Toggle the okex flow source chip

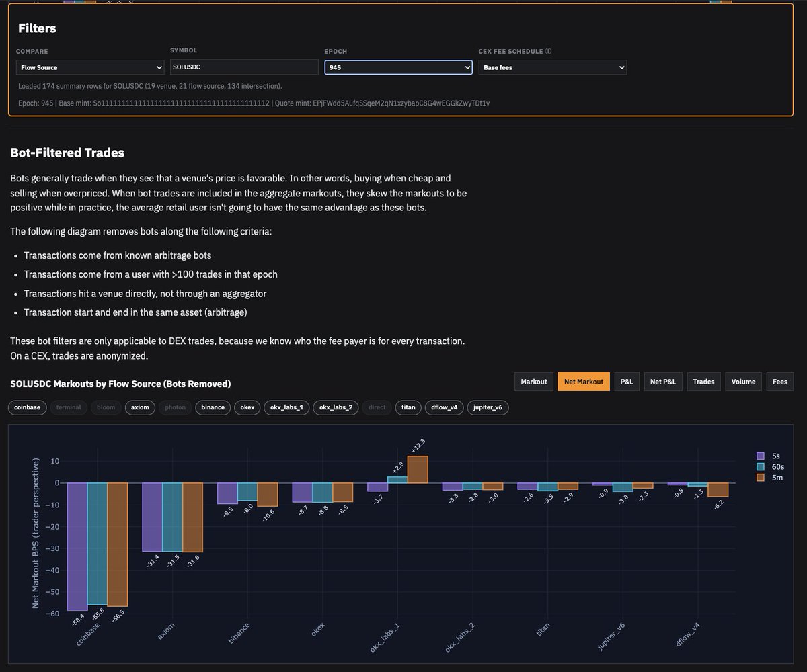(247, 407)
